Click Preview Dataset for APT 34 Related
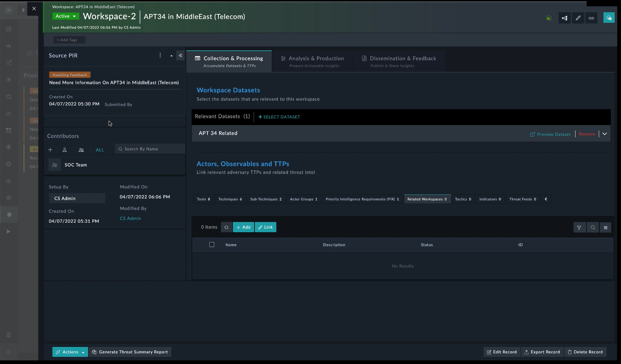This screenshot has width=621, height=364. coord(550,134)
